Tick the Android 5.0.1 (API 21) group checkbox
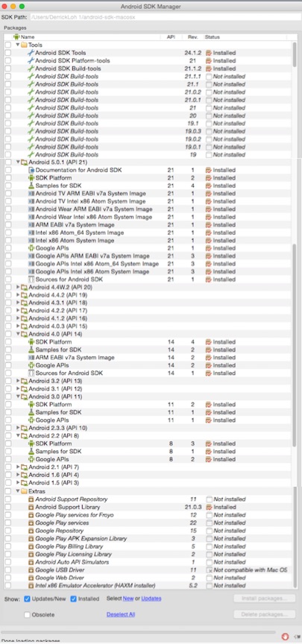Screen dimensions: 302x644 [x=7, y=162]
